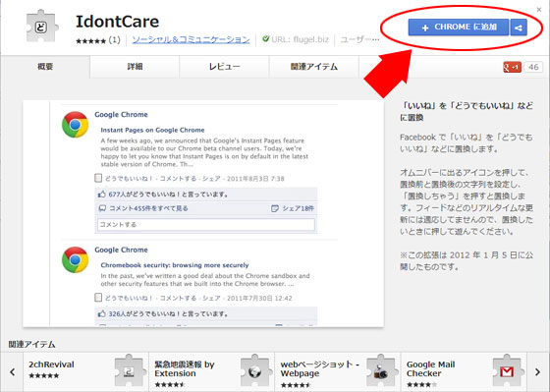
Task: Open the 緊急地震速報 by Extension item
Action: pyautogui.click(x=212, y=371)
